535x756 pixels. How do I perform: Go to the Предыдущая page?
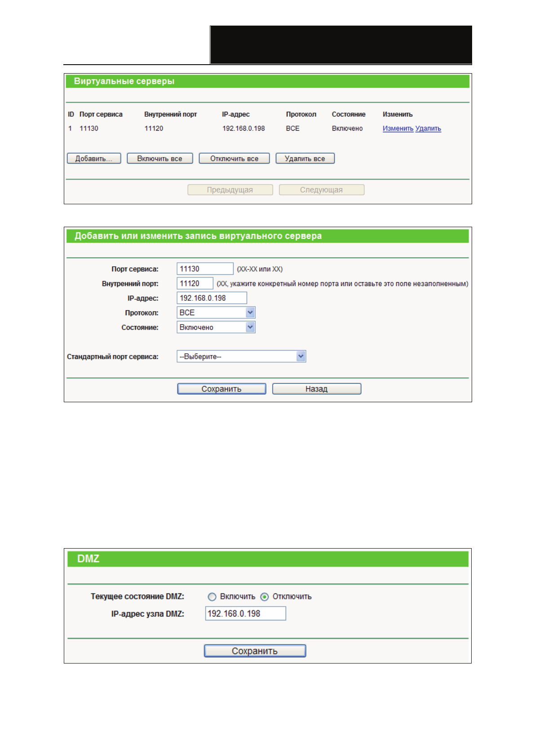(230, 190)
